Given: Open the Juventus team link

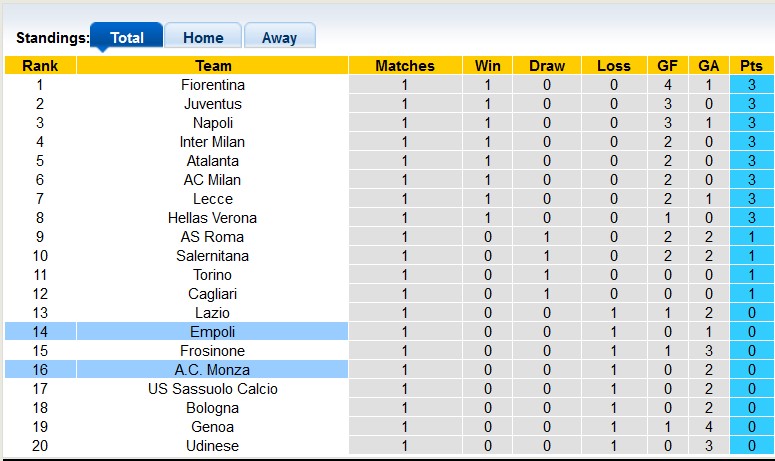Looking at the screenshot, I should 213,104.
